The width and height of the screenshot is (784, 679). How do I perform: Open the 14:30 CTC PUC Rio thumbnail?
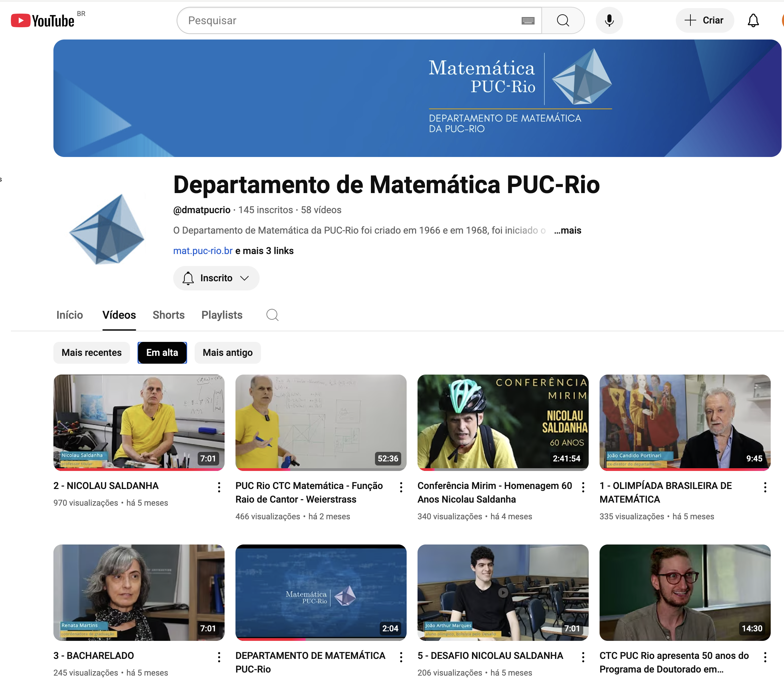pos(685,593)
